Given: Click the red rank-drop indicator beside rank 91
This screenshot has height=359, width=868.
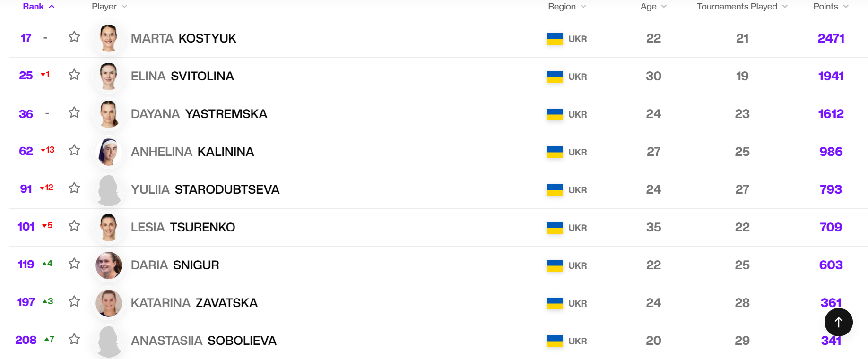Looking at the screenshot, I should (x=46, y=188).
